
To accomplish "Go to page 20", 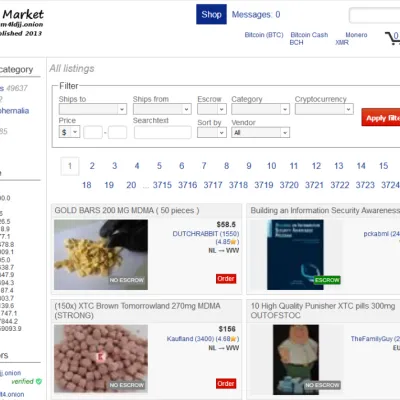I will pos(131,185).
